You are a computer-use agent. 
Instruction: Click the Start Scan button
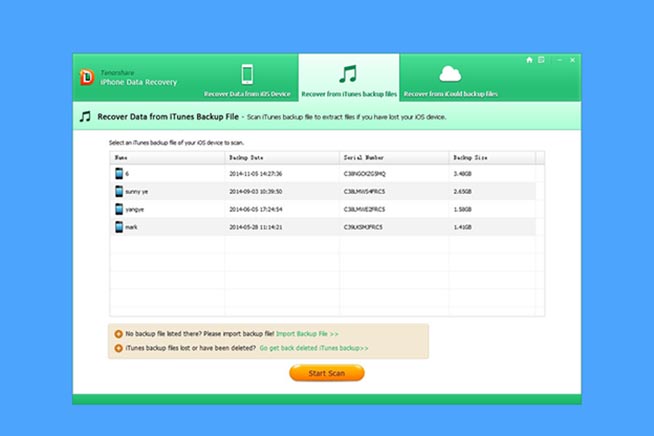pyautogui.click(x=327, y=373)
